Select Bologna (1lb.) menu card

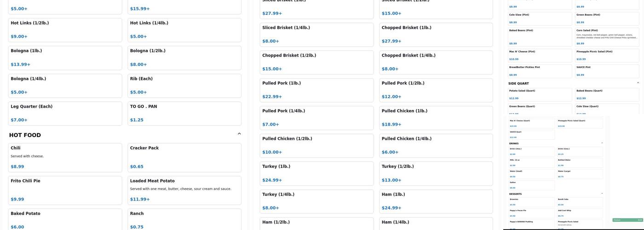tap(65, 57)
